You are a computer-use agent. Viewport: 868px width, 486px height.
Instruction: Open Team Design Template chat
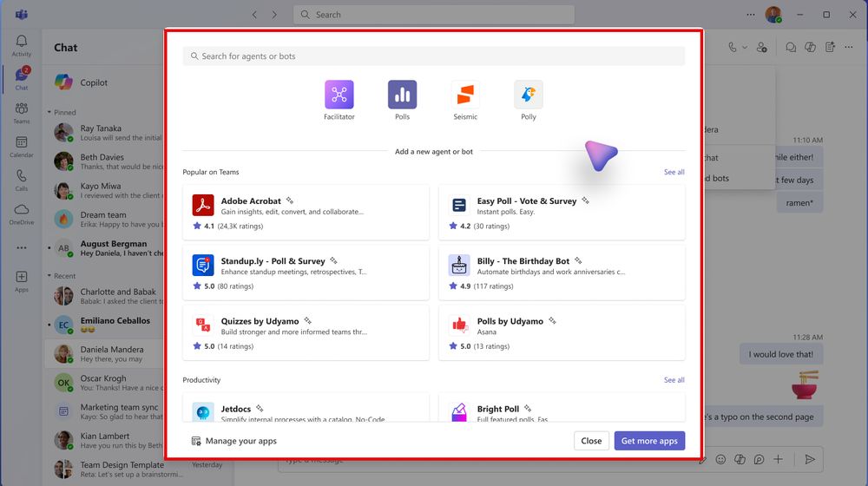138,469
